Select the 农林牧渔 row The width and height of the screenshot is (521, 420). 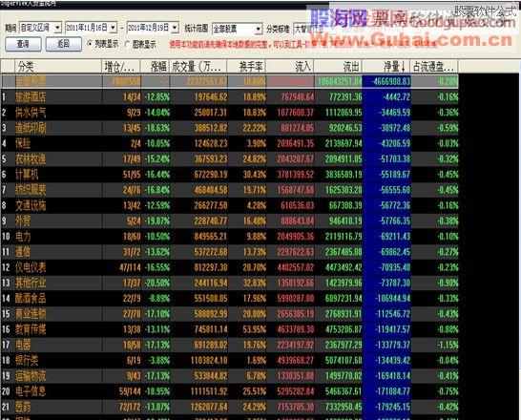(230, 158)
